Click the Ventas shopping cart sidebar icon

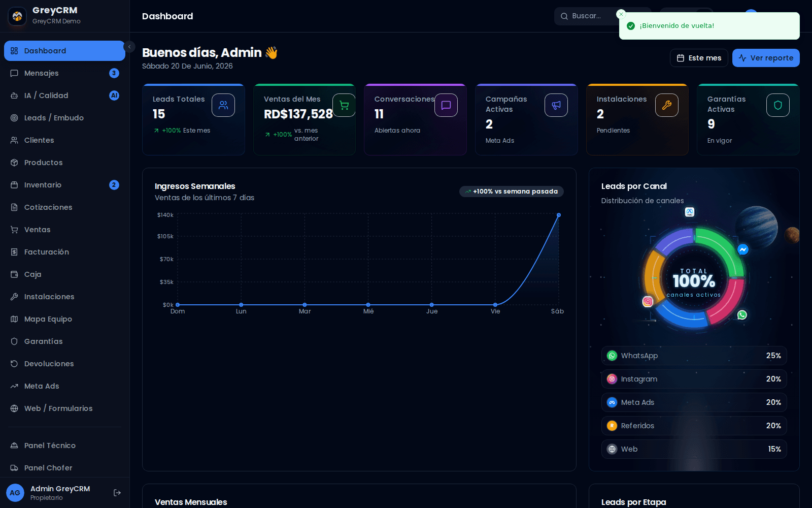coord(14,230)
